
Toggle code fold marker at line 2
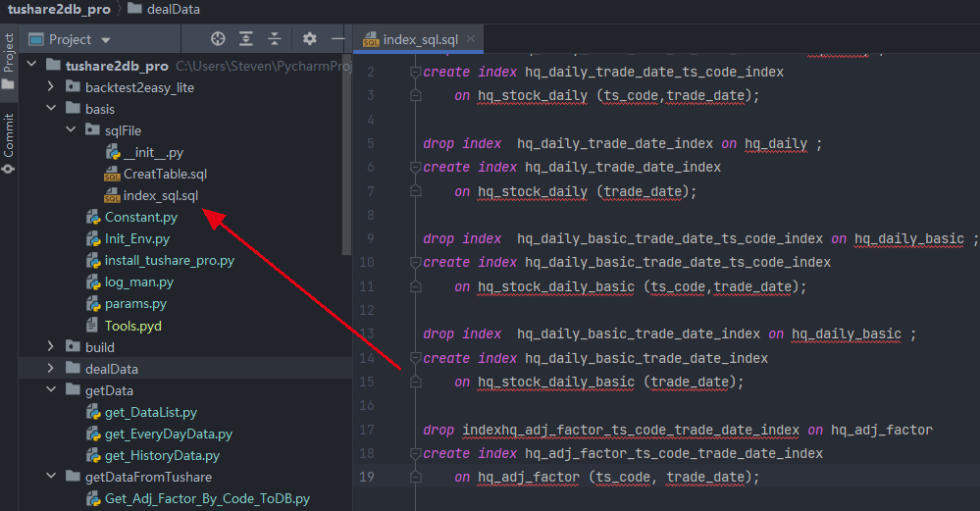click(415, 73)
